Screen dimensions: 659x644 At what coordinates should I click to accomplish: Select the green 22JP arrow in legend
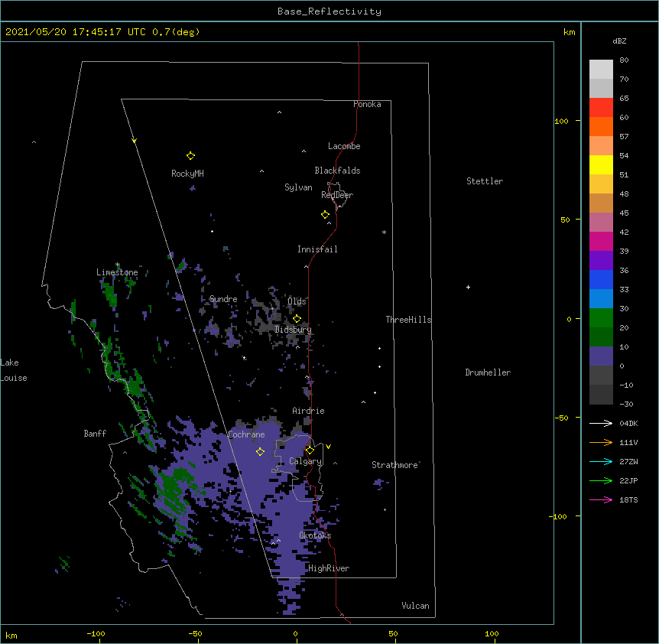[601, 480]
